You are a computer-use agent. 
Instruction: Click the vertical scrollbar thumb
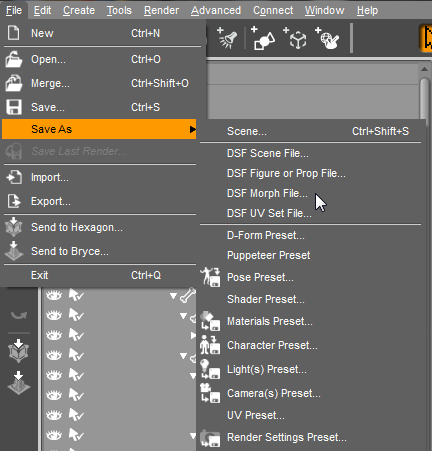[424, 99]
